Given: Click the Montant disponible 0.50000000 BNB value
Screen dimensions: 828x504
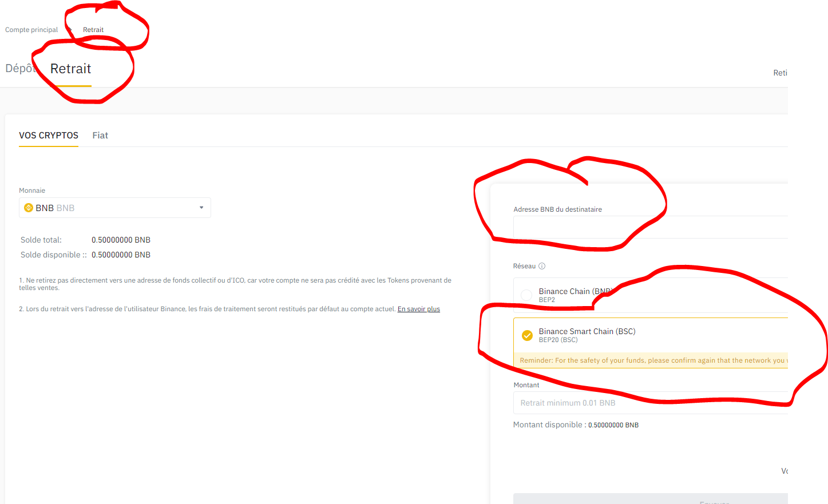Looking at the screenshot, I should pos(613,425).
